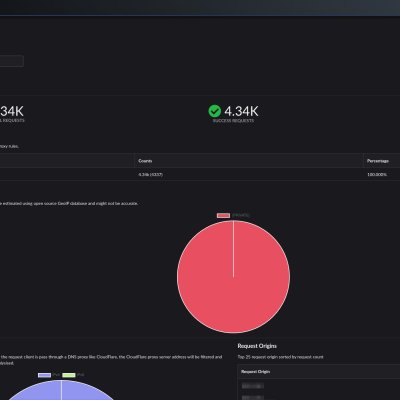
Task: Toggle the green IPv6 legend swatch
Action: click(69, 375)
